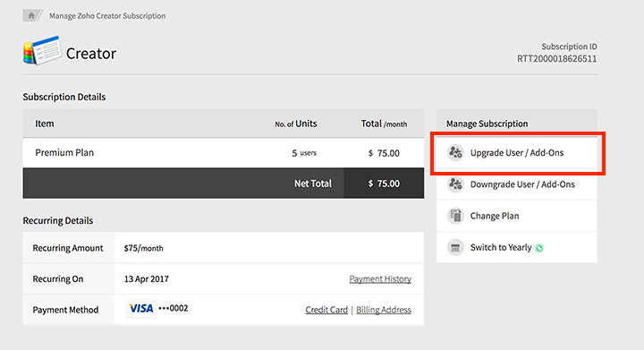The height and width of the screenshot is (350, 644).
Task: Open Upgrade User / Add-Ons
Action: click(517, 152)
